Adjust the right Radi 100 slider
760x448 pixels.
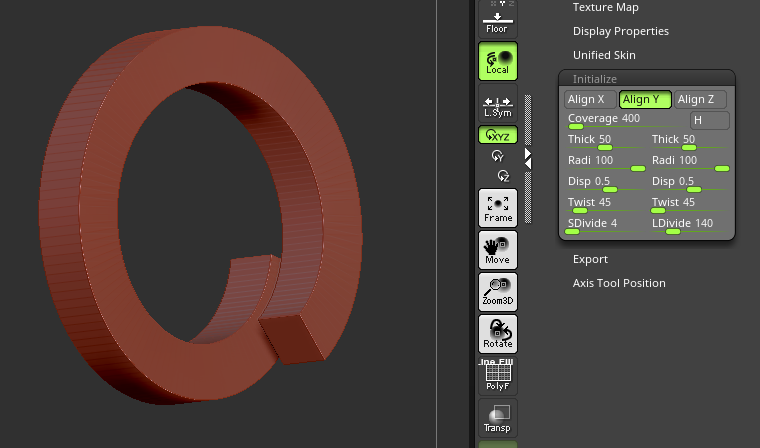(689, 162)
